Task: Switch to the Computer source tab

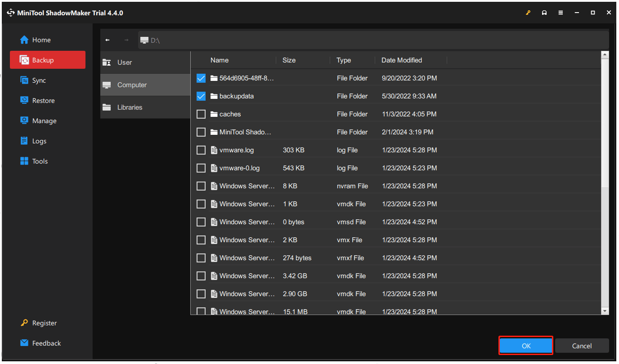Action: click(x=132, y=84)
